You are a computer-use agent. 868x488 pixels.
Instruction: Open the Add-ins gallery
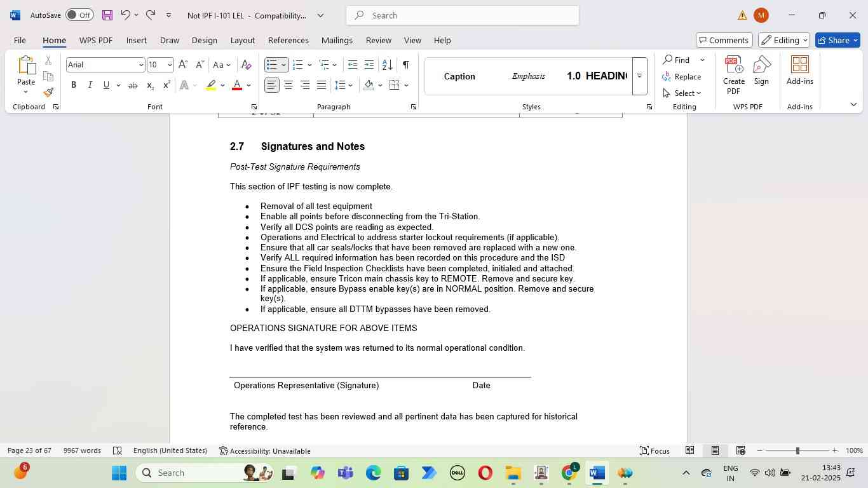[800, 70]
